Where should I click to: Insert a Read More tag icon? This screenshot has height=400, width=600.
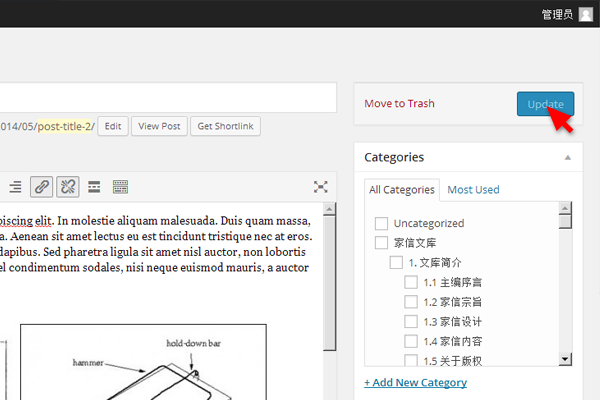click(x=94, y=187)
